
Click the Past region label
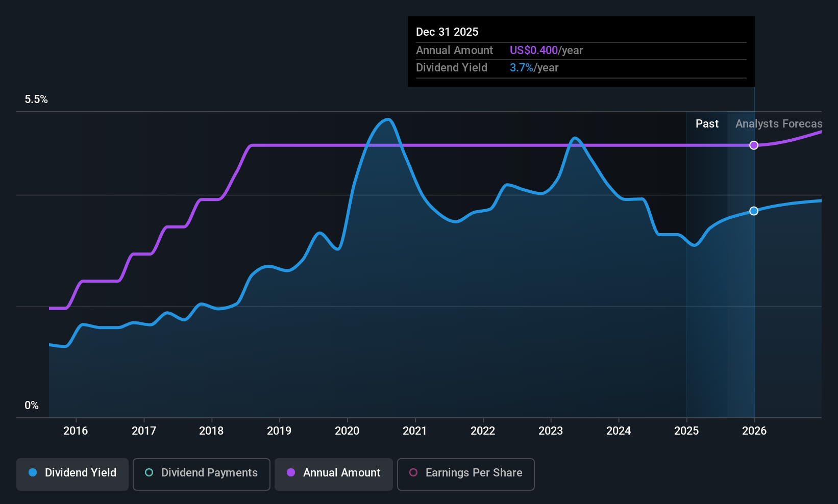click(x=707, y=124)
